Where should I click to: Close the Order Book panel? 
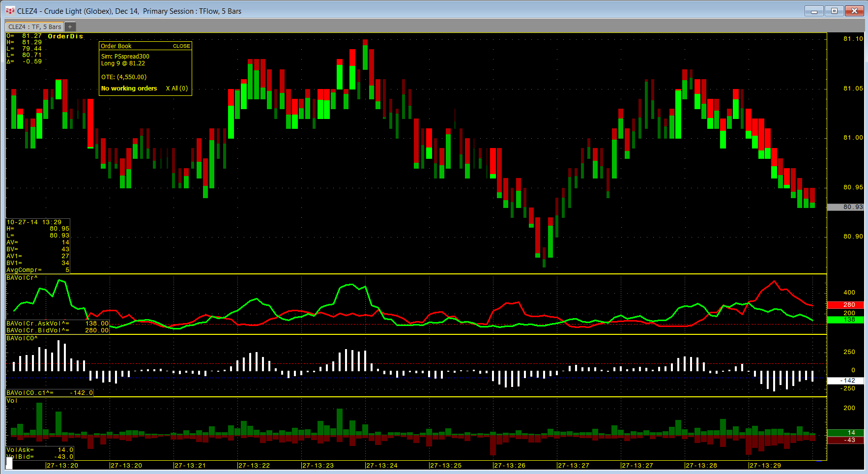coord(181,46)
